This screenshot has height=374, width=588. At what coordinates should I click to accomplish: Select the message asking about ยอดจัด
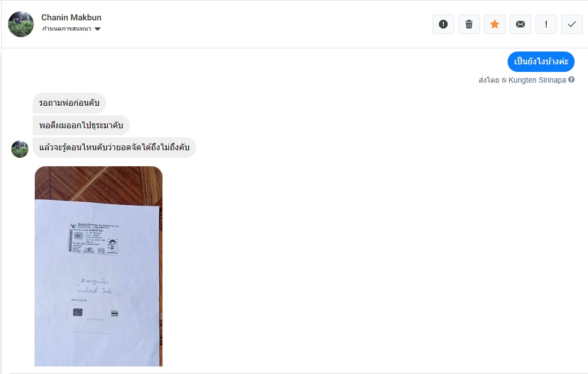(114, 148)
